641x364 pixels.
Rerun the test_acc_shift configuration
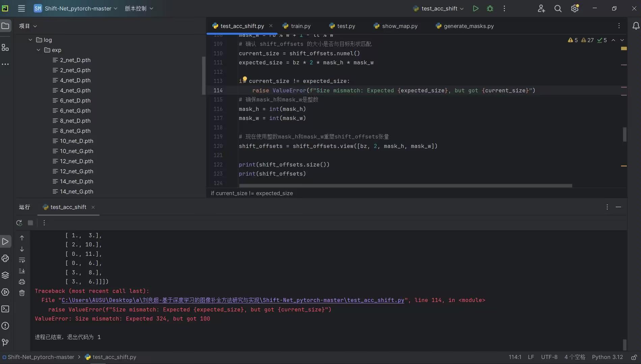[x=19, y=223]
